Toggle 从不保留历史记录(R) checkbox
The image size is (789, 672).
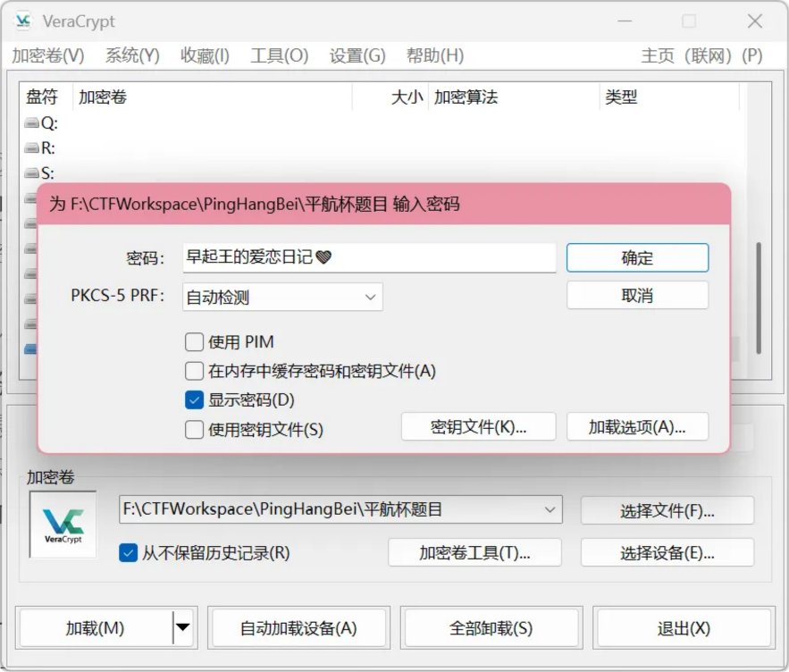(x=129, y=552)
